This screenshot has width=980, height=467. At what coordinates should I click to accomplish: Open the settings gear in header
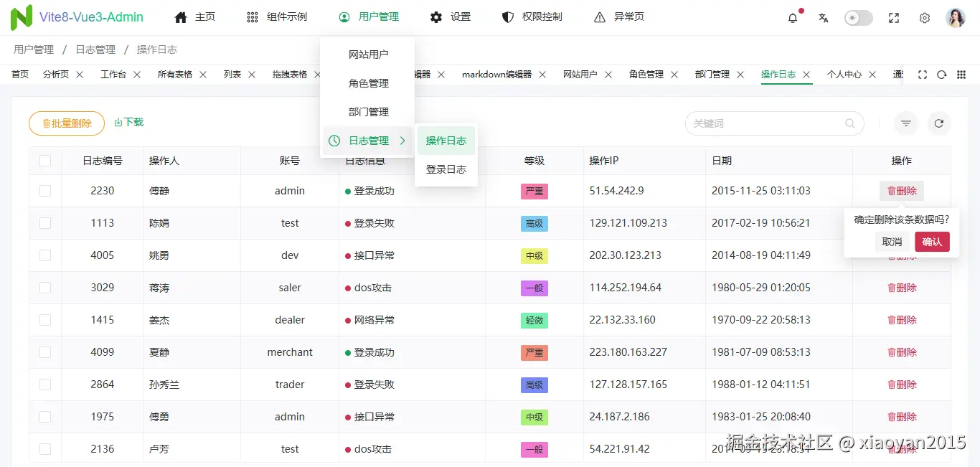[925, 18]
